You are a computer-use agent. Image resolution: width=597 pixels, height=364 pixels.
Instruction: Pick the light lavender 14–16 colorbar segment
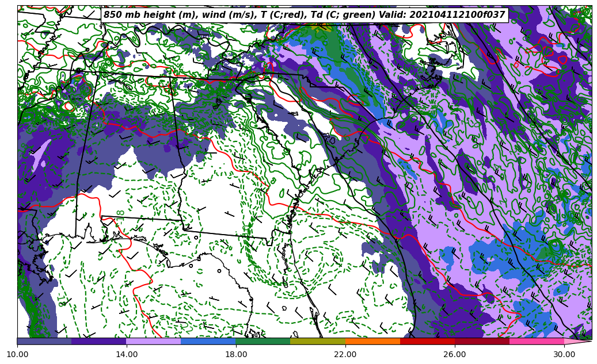(154, 341)
